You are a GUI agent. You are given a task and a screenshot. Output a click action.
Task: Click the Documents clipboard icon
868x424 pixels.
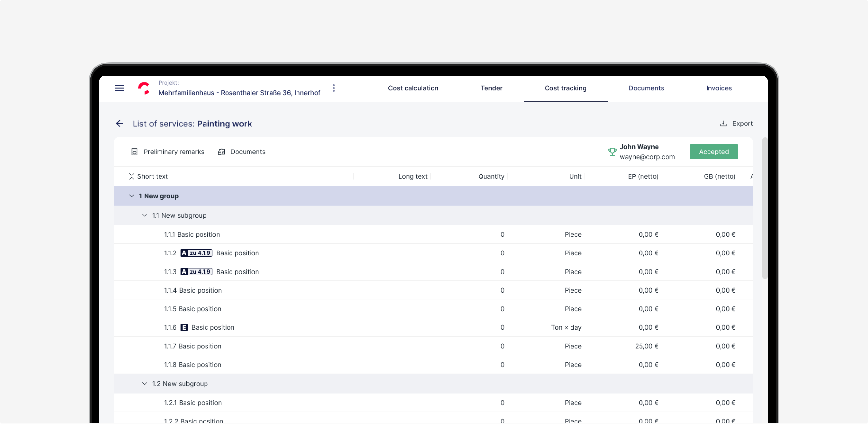point(221,152)
